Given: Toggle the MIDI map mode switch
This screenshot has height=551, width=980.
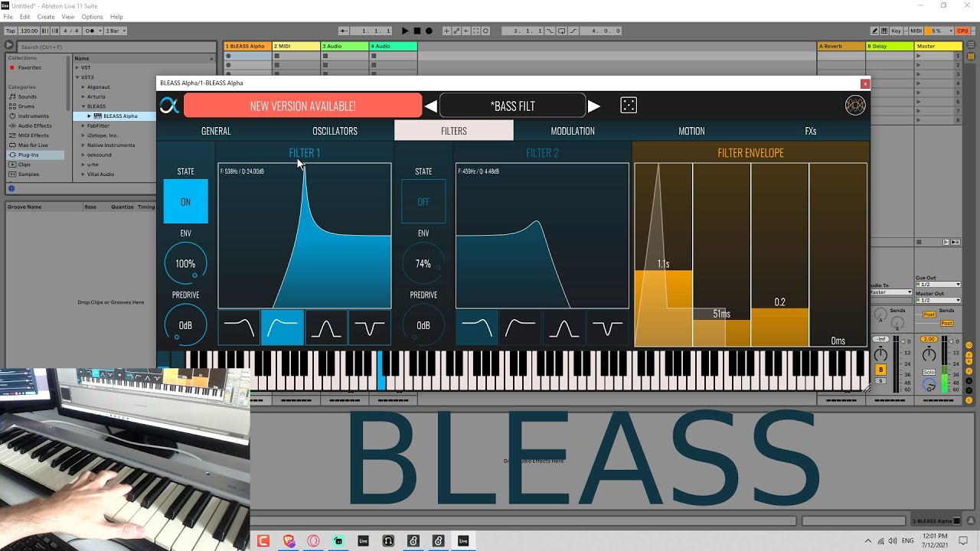Looking at the screenshot, I should click(x=916, y=31).
